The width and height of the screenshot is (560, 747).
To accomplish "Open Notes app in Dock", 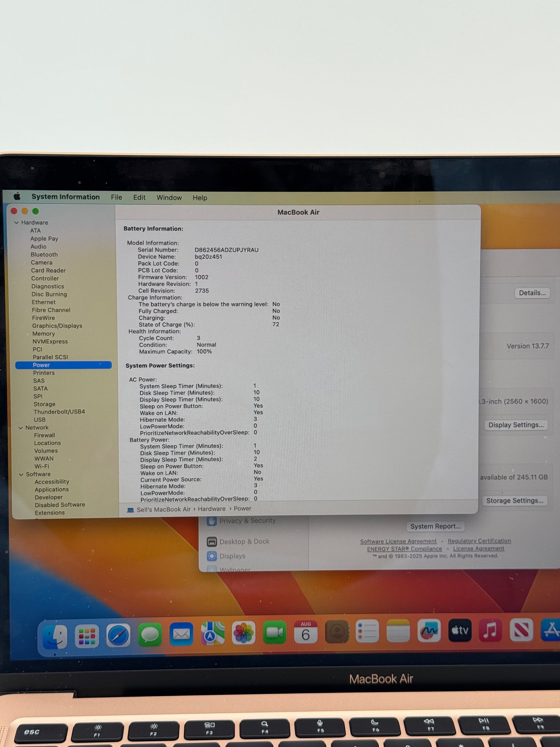I will tap(398, 631).
